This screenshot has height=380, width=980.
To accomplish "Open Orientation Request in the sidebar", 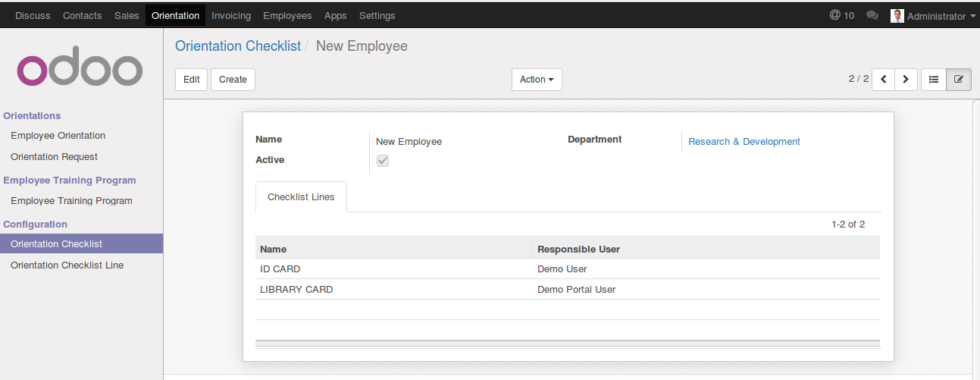I will pyautogui.click(x=54, y=157).
